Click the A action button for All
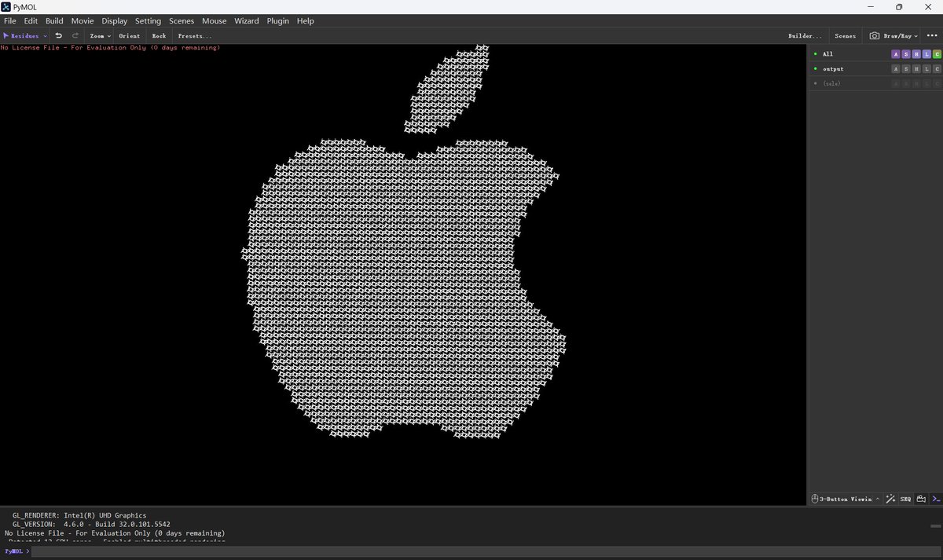Viewport: 943px width, 560px height. coord(896,54)
